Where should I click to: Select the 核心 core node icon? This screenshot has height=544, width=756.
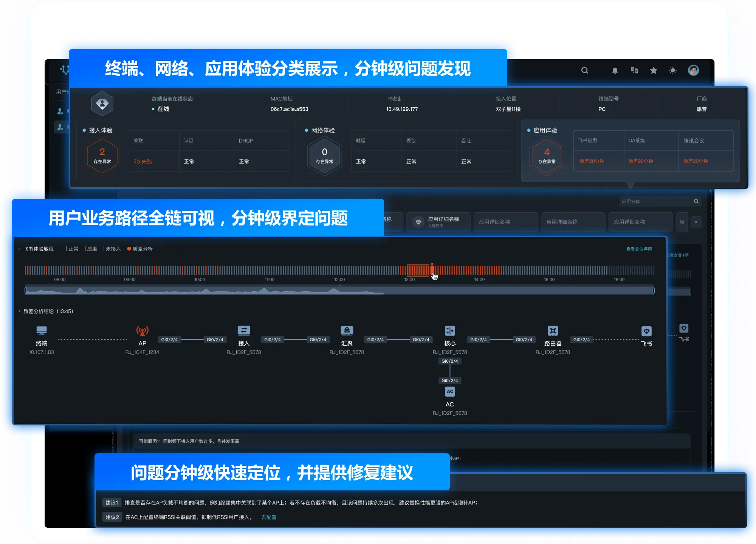click(x=450, y=331)
